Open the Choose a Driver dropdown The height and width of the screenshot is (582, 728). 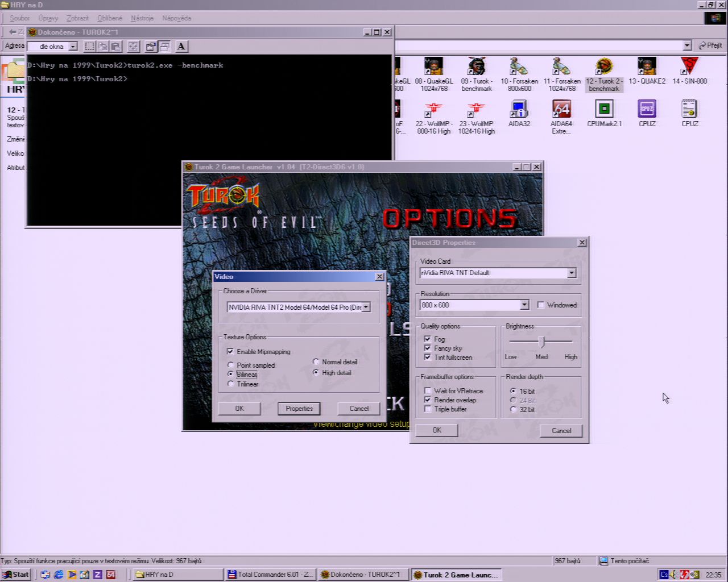coord(366,307)
